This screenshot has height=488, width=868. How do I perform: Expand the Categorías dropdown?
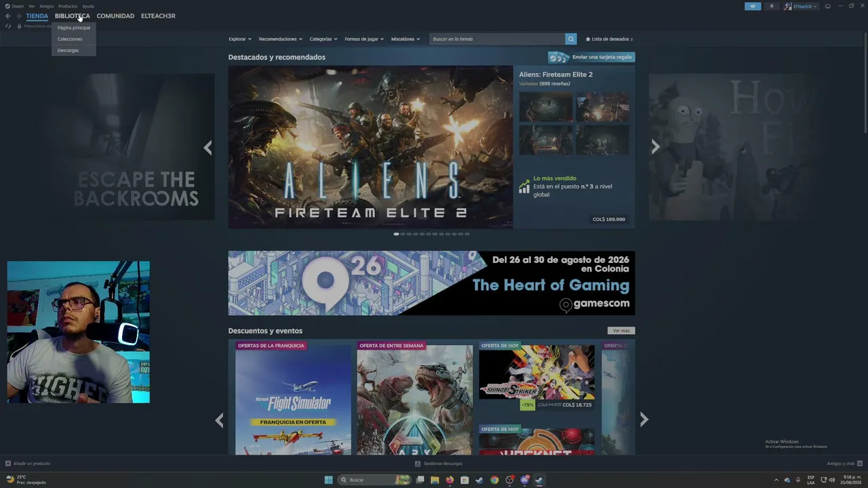[x=323, y=39]
